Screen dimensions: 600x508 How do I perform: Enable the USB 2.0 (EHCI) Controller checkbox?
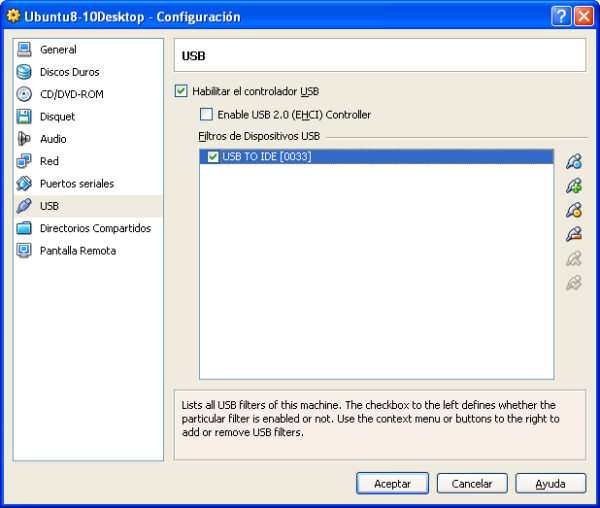207,115
